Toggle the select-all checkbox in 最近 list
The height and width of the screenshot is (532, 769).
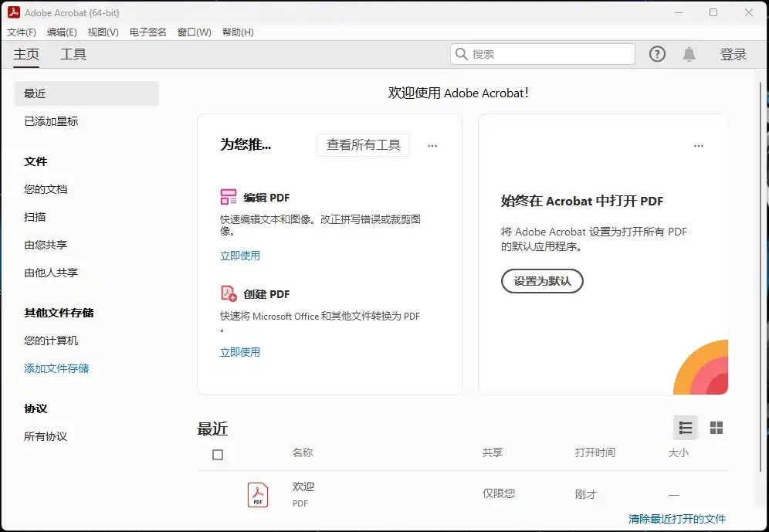219,454
